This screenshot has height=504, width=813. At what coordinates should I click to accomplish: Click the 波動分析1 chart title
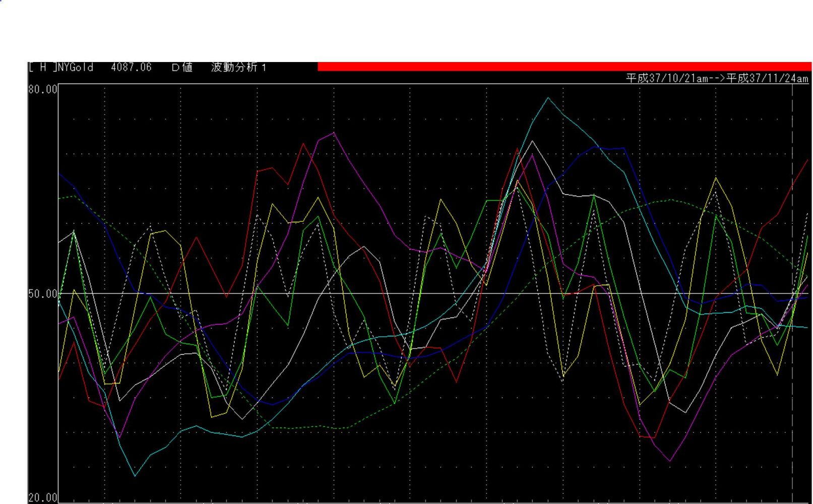point(238,68)
